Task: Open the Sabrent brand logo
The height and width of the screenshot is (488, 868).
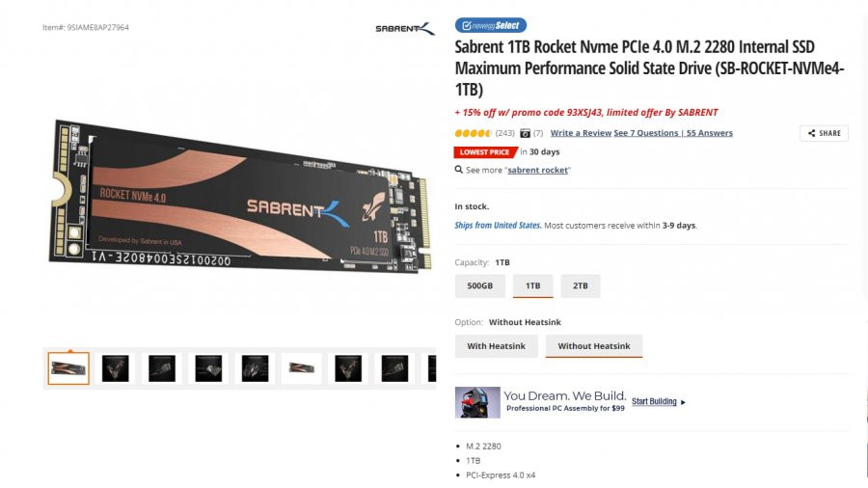Action: coord(405,28)
